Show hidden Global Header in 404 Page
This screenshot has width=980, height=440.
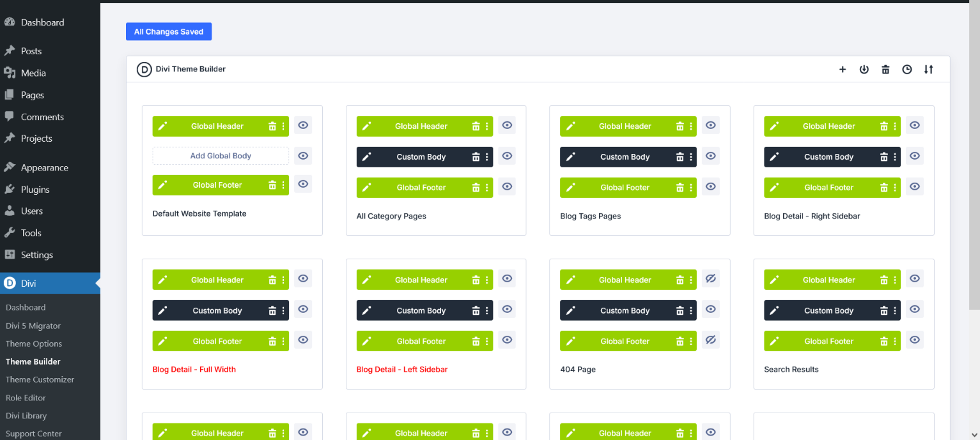[711, 278]
